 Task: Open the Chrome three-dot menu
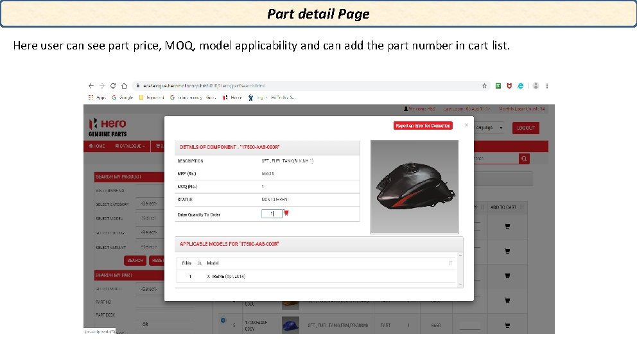547,86
